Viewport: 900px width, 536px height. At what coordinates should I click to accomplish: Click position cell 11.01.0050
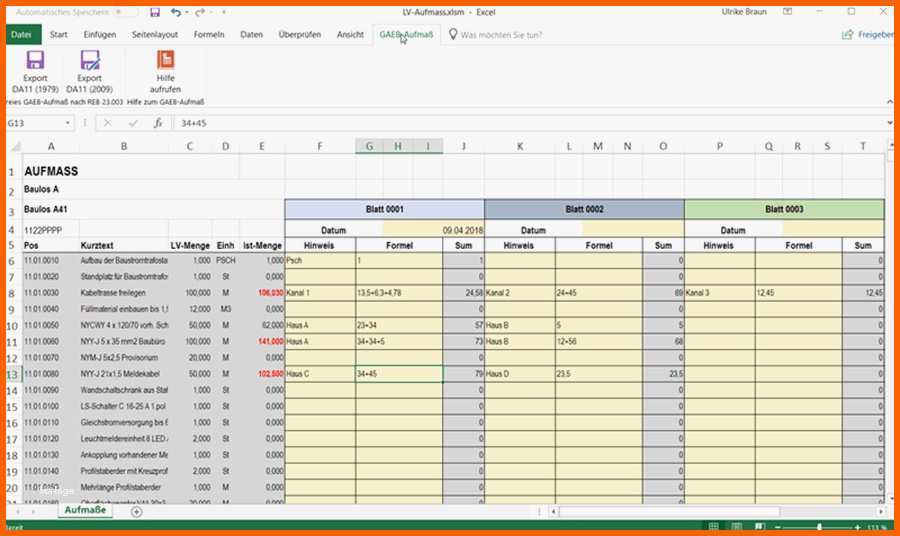click(x=51, y=325)
